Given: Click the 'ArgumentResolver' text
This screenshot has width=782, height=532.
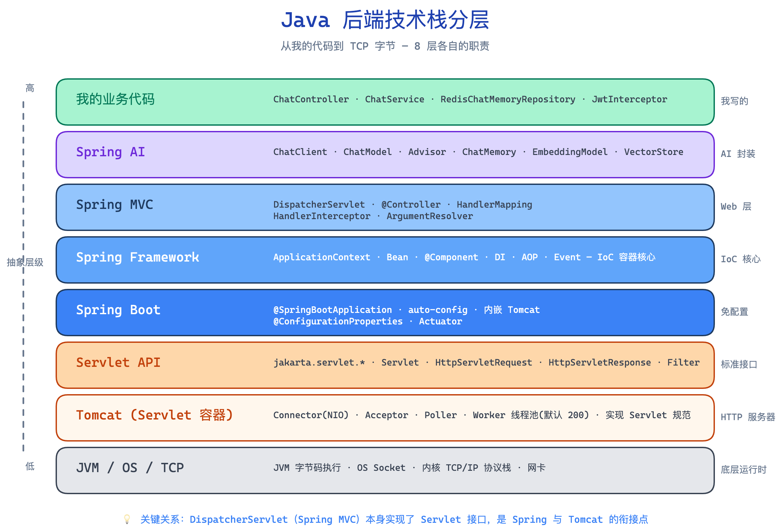Looking at the screenshot, I should (430, 216).
